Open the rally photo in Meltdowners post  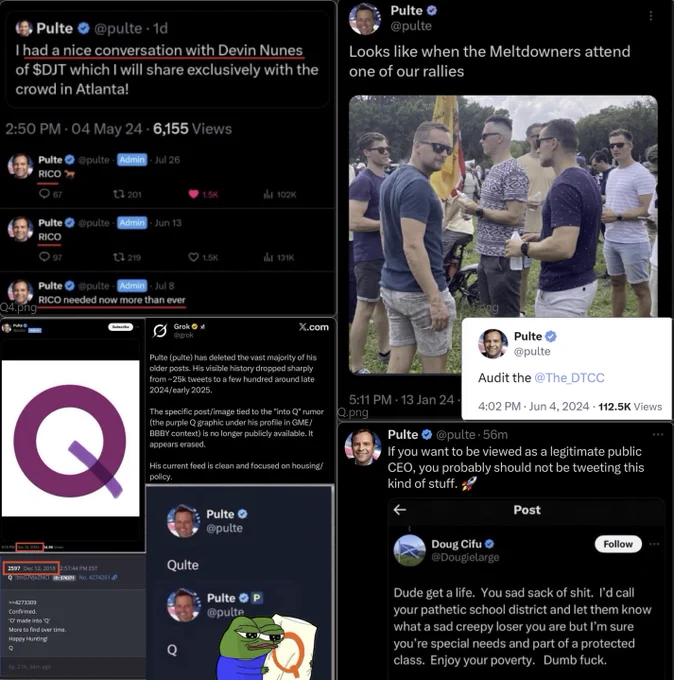(x=503, y=234)
